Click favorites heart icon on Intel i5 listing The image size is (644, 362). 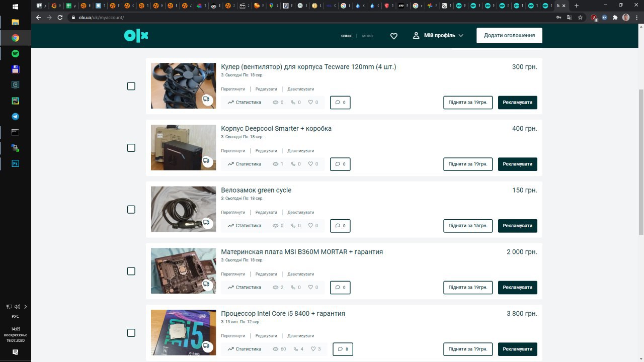click(313, 349)
